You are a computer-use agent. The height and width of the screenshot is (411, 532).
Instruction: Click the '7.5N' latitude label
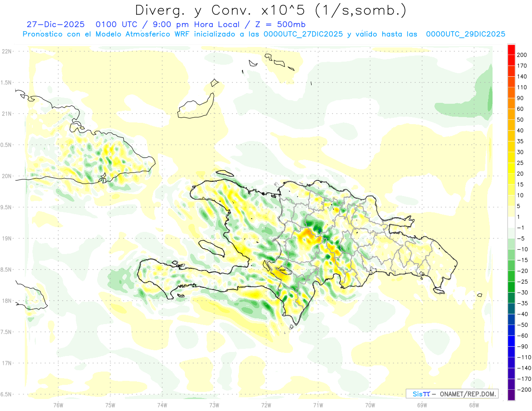[x=7, y=332]
